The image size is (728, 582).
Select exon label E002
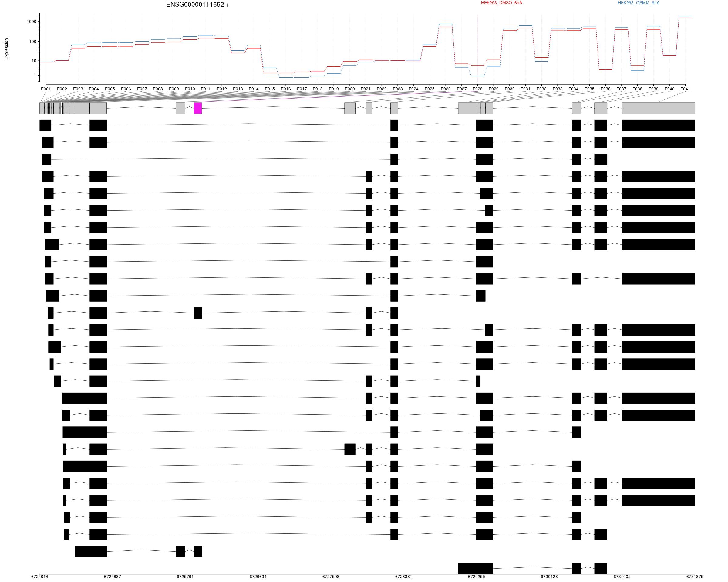(62, 89)
